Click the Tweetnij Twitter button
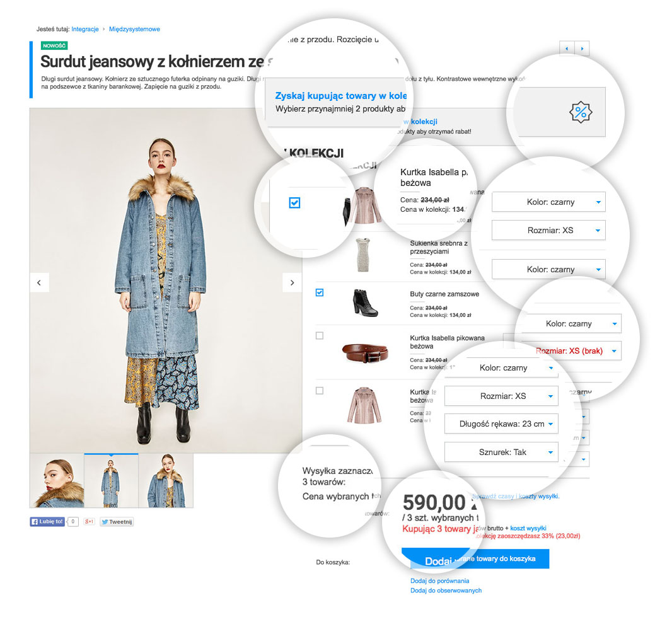Screen dimensions: 672x629 pos(117,521)
